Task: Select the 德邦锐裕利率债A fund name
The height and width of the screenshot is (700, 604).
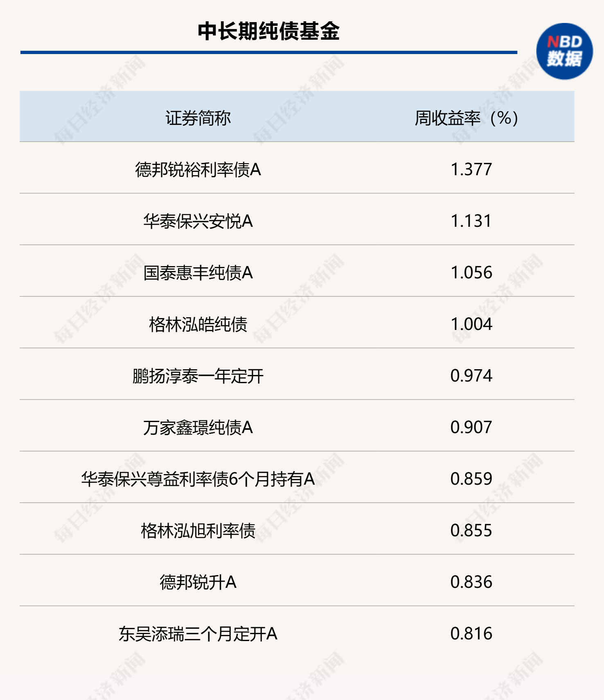Action: click(198, 169)
